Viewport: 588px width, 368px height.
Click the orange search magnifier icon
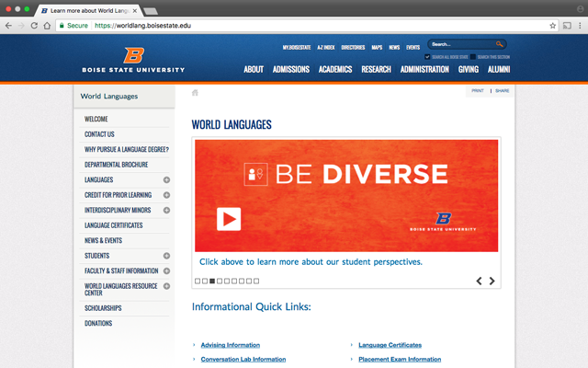[499, 44]
